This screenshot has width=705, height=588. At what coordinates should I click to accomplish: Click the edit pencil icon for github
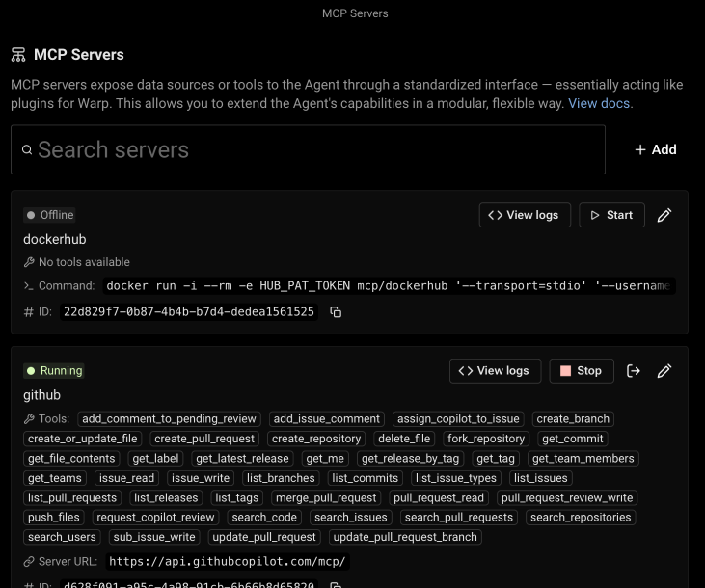coord(664,371)
